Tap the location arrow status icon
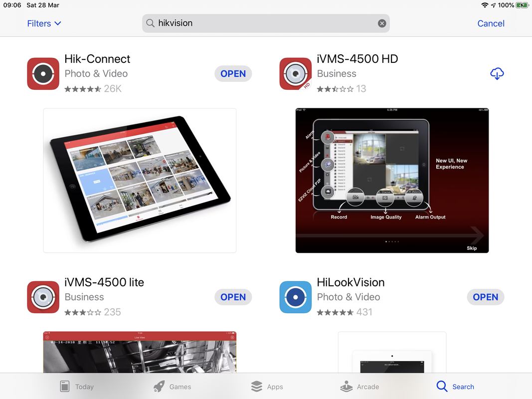The image size is (532, 399). 493,5
